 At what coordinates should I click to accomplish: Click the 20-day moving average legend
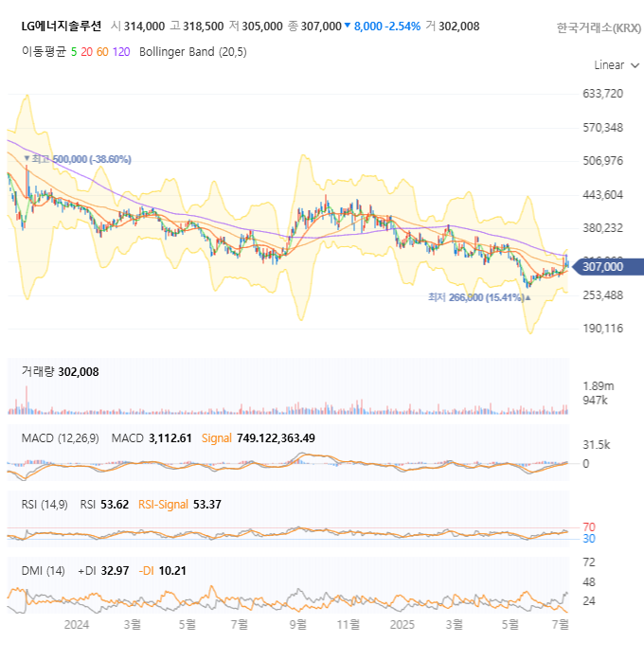(x=87, y=52)
